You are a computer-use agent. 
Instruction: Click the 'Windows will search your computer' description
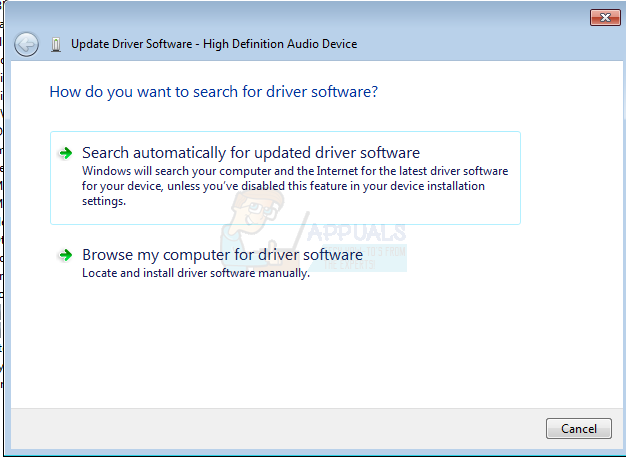(295, 186)
